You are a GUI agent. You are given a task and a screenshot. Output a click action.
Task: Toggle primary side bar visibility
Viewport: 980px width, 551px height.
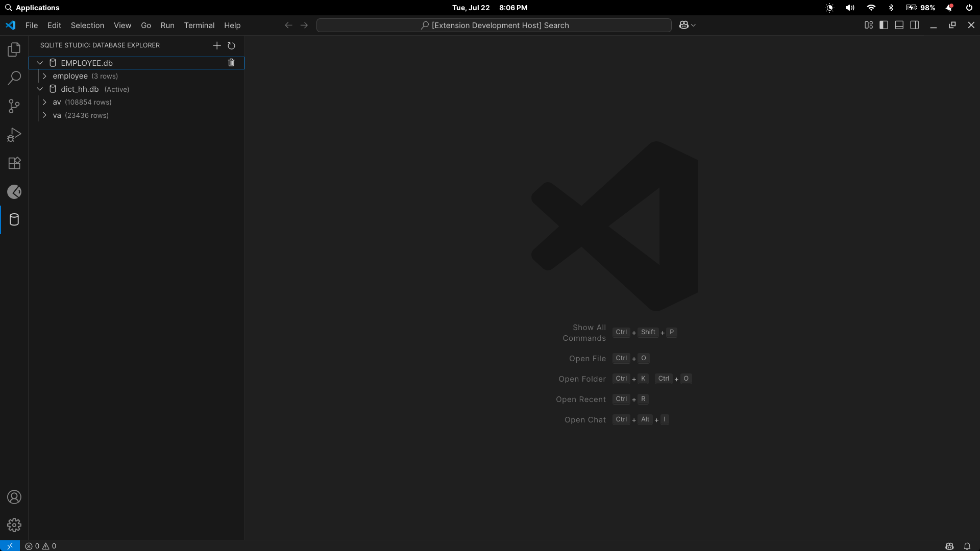pyautogui.click(x=884, y=25)
